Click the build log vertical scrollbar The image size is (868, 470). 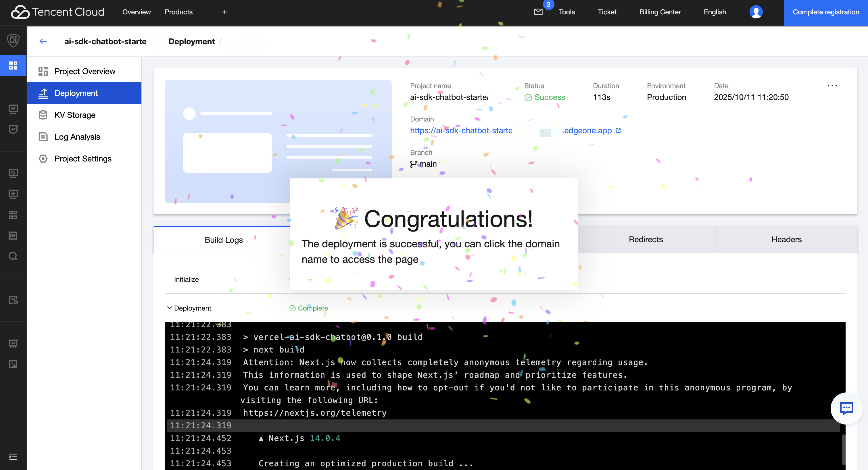point(843,450)
